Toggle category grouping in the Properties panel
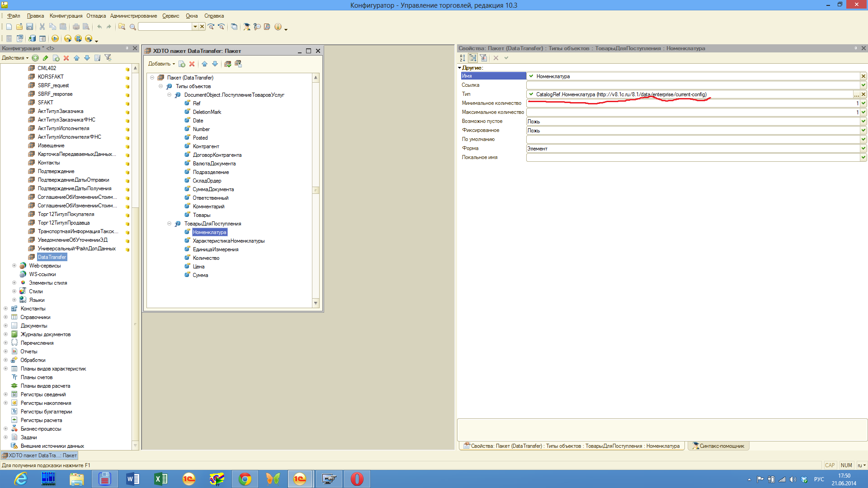The width and height of the screenshot is (868, 488). [x=472, y=58]
